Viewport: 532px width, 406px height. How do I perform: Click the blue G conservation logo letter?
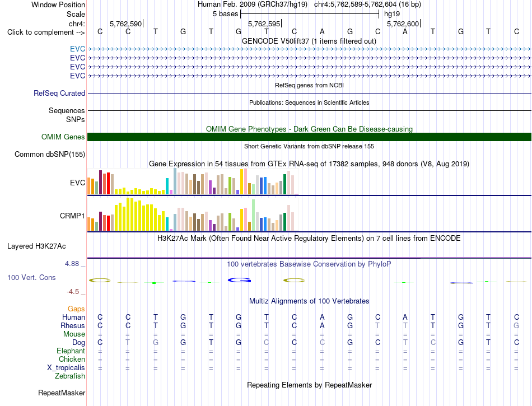[x=239, y=280]
